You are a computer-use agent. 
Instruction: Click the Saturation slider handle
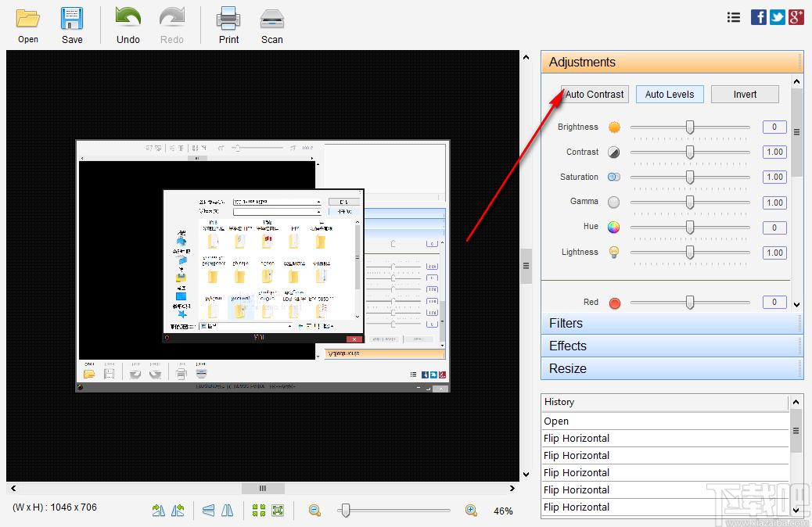tap(690, 177)
